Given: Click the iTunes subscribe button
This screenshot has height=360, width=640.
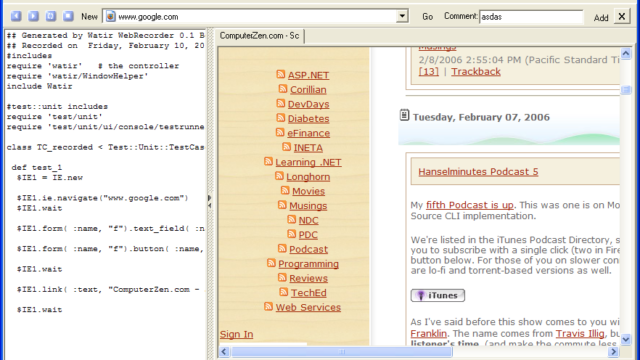Looking at the screenshot, I should (x=438, y=296).
